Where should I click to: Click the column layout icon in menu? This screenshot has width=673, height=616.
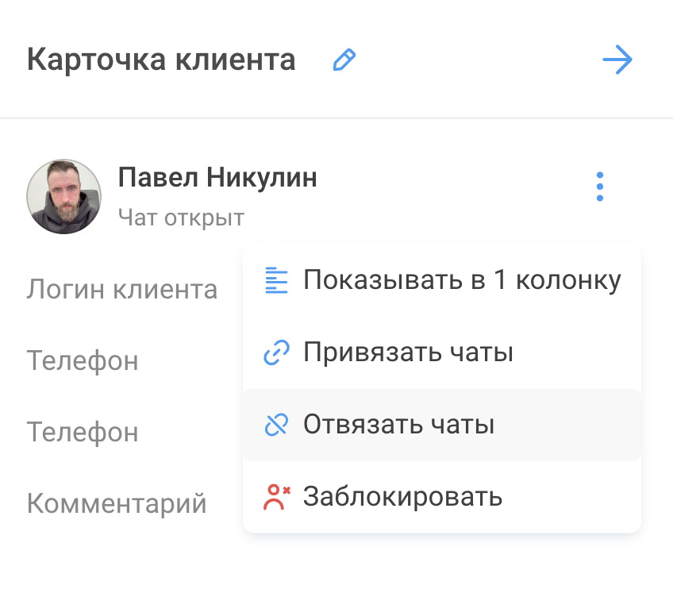(276, 280)
